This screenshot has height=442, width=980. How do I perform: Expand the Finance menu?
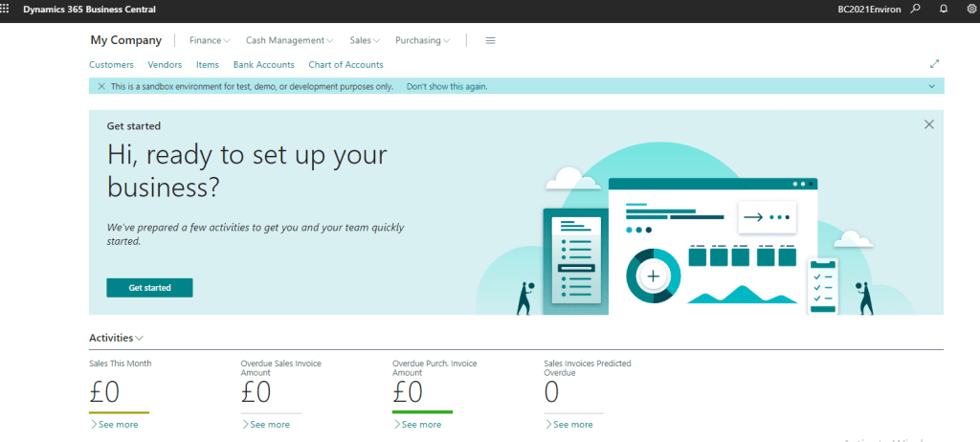pyautogui.click(x=210, y=40)
